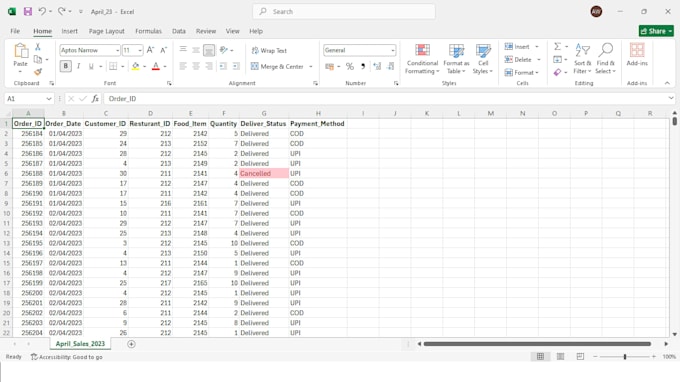Toggle Center horizontal alignment

196,66
